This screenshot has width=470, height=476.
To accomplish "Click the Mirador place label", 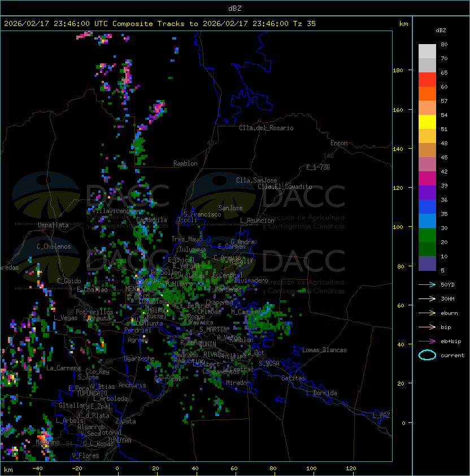I will (238, 383).
